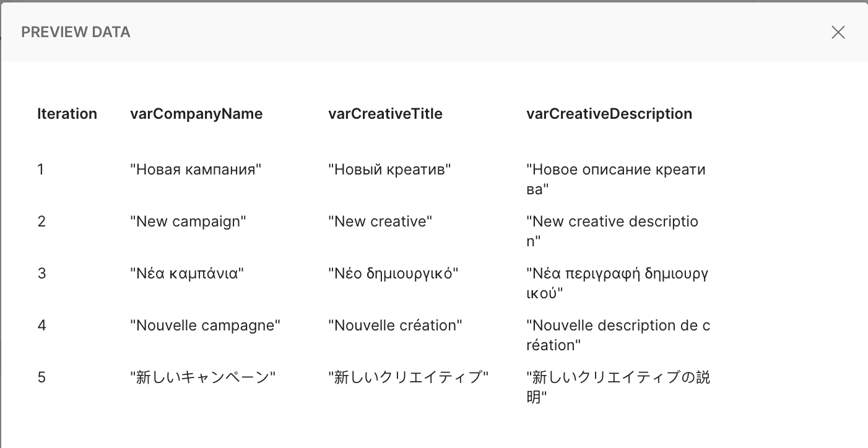Select the "Nouvelle campagne" cell
868x448 pixels.
click(205, 325)
